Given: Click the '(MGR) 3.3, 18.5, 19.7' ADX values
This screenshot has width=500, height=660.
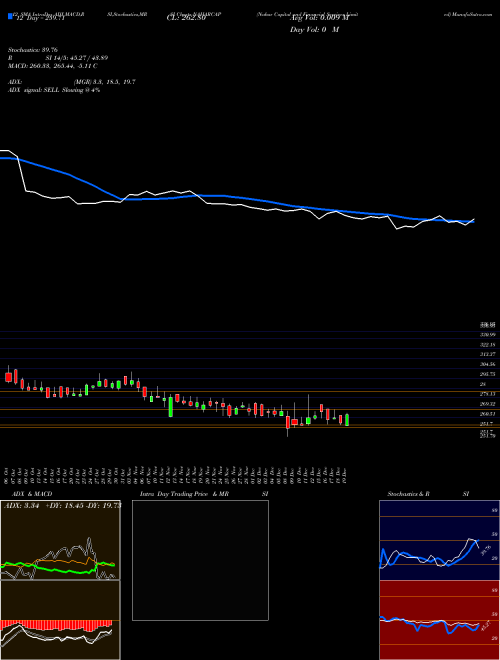Looking at the screenshot, I should point(104,82).
